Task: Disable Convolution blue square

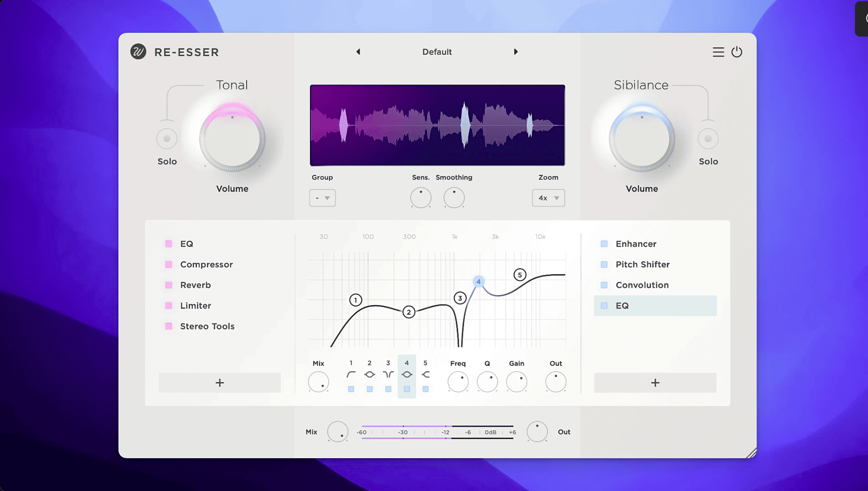Action: pyautogui.click(x=604, y=285)
